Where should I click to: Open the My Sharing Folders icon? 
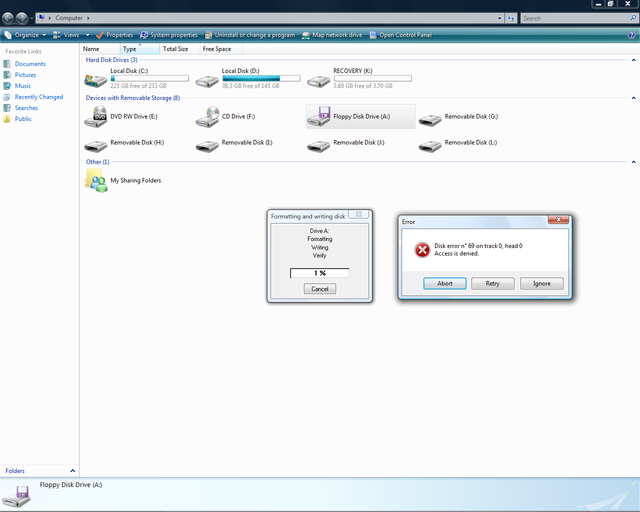pos(96,180)
